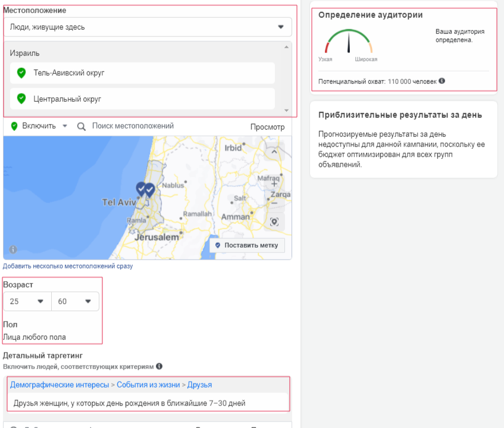Open Добавить несколько местоположений сразу link
This screenshot has height=428, width=504.
[68, 266]
